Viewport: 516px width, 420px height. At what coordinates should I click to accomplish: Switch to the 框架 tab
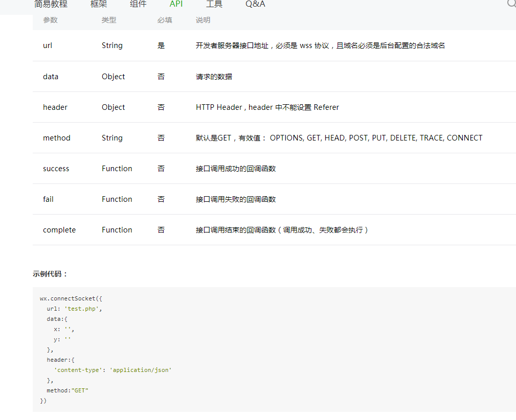[99, 5]
